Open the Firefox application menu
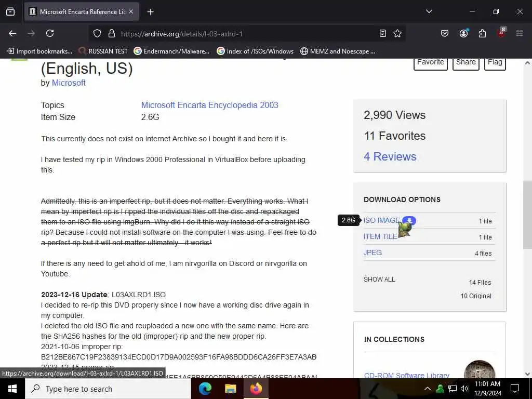The height and width of the screenshot is (399, 532). (x=520, y=33)
